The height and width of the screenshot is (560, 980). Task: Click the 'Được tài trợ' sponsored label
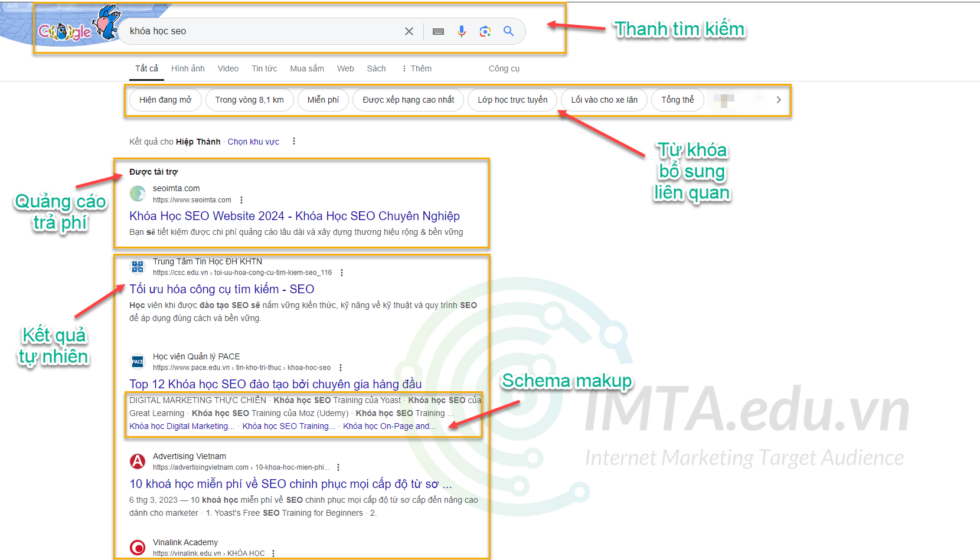pos(153,172)
